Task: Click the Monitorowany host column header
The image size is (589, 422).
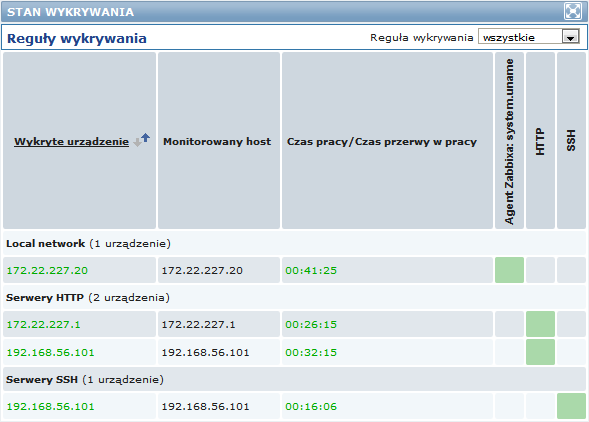Action: point(217,142)
